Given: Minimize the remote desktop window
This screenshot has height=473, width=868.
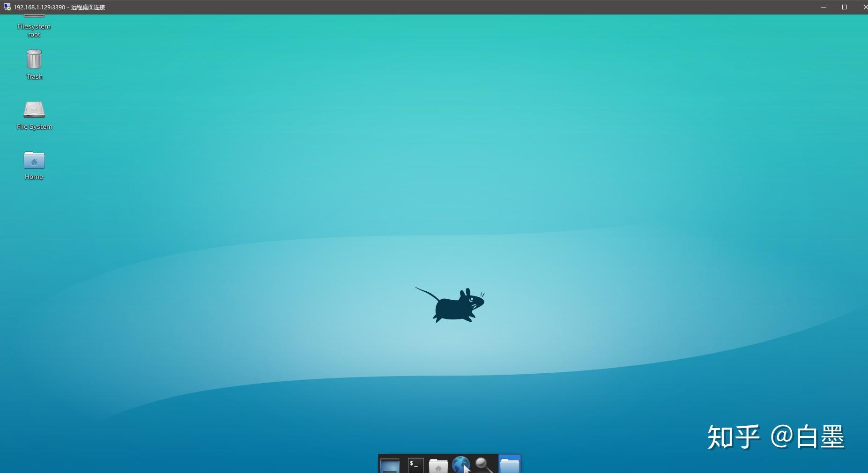Looking at the screenshot, I should [823, 7].
